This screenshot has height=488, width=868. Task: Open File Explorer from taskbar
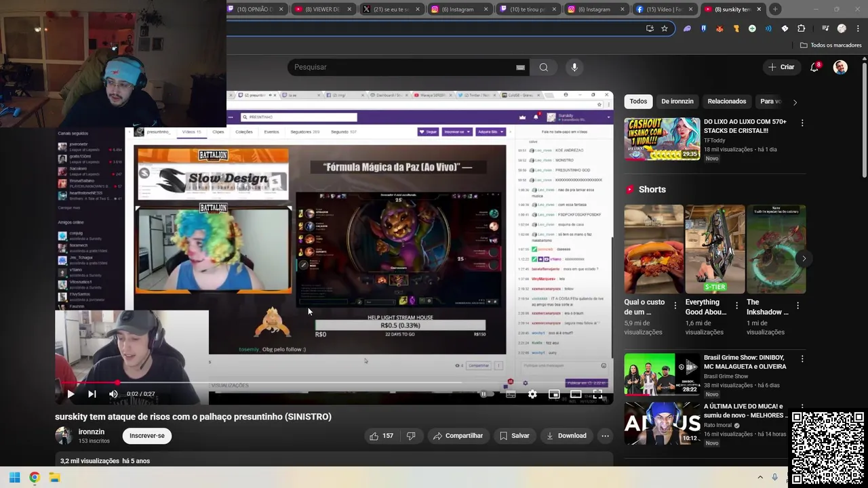click(54, 477)
